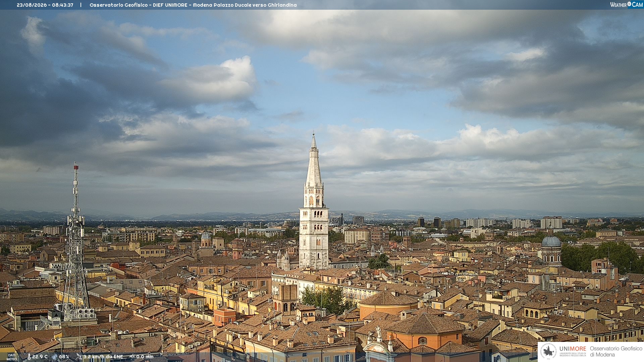
Task: Click the Modena Palazzo Ducale verso Ghirlandina text
Action: coord(245,5)
